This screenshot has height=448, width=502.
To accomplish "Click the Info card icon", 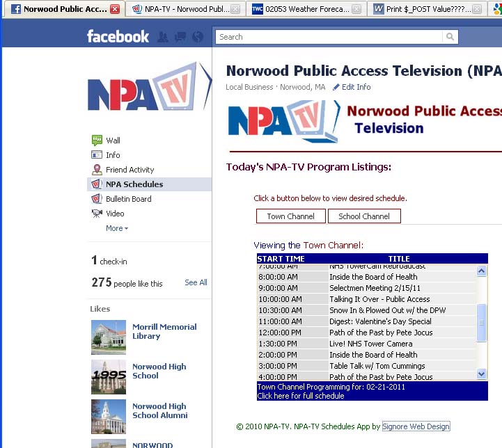I will 97,154.
